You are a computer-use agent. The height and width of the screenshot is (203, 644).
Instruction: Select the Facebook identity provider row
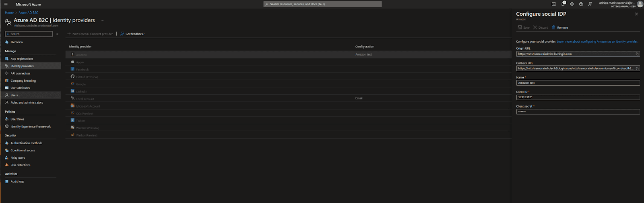click(x=82, y=70)
